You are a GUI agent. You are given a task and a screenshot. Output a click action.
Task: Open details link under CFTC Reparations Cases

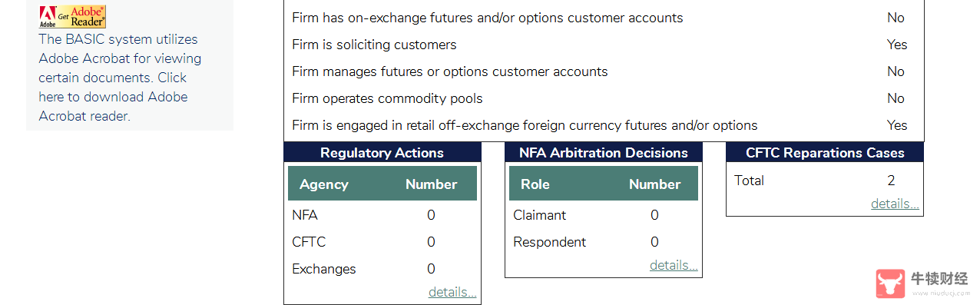click(x=895, y=204)
